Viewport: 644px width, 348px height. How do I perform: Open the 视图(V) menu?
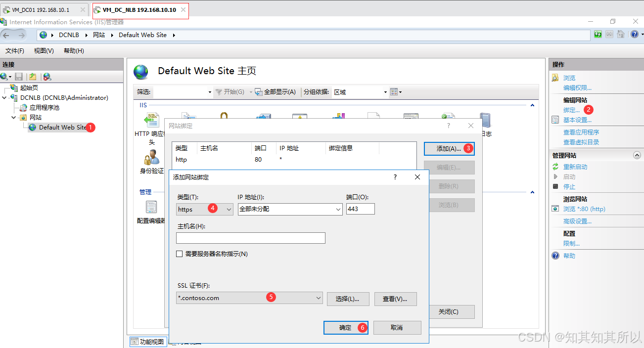tap(44, 51)
